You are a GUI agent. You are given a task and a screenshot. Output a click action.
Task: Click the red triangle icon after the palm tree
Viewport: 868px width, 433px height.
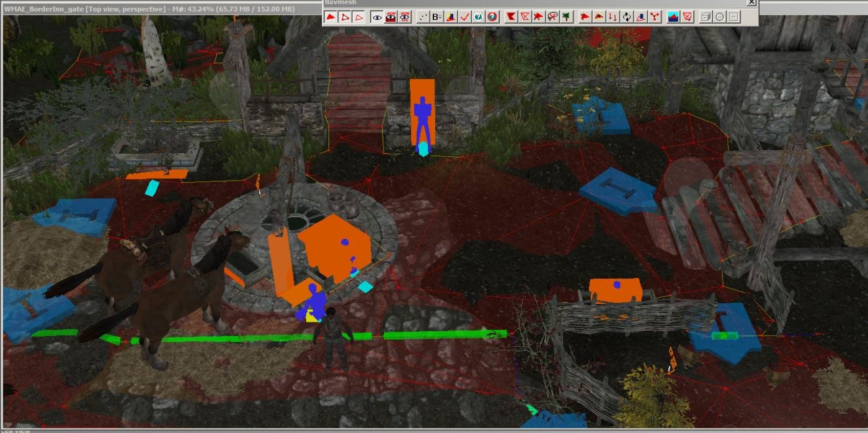(585, 17)
